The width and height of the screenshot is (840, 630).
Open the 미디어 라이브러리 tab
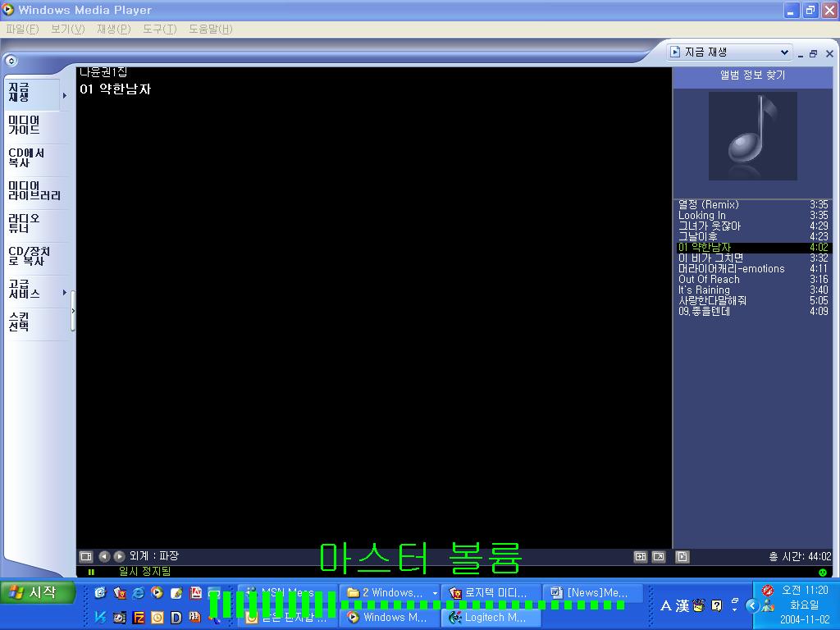click(x=34, y=191)
